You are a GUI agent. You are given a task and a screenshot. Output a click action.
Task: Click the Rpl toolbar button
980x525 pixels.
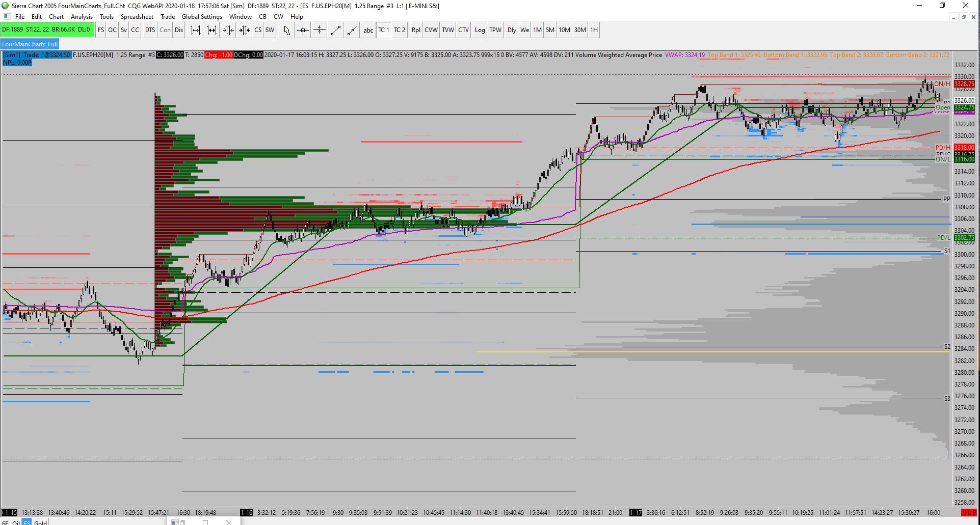tap(416, 30)
